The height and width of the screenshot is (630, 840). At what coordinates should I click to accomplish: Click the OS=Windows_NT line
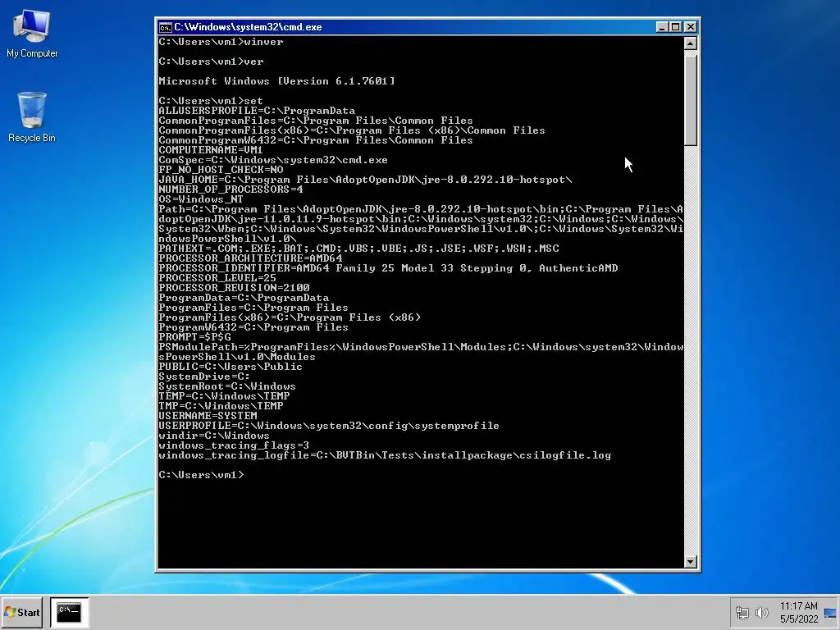click(x=201, y=199)
